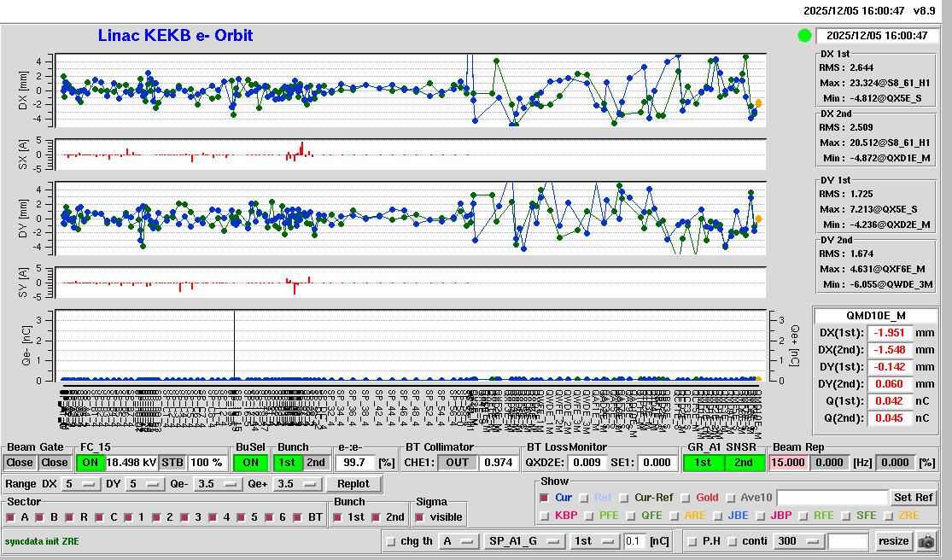Click the green status indicator light
The image size is (952, 560).
click(803, 36)
